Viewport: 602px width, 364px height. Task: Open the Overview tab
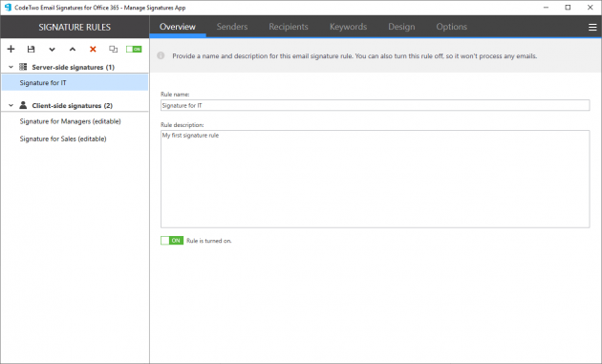coord(178,27)
